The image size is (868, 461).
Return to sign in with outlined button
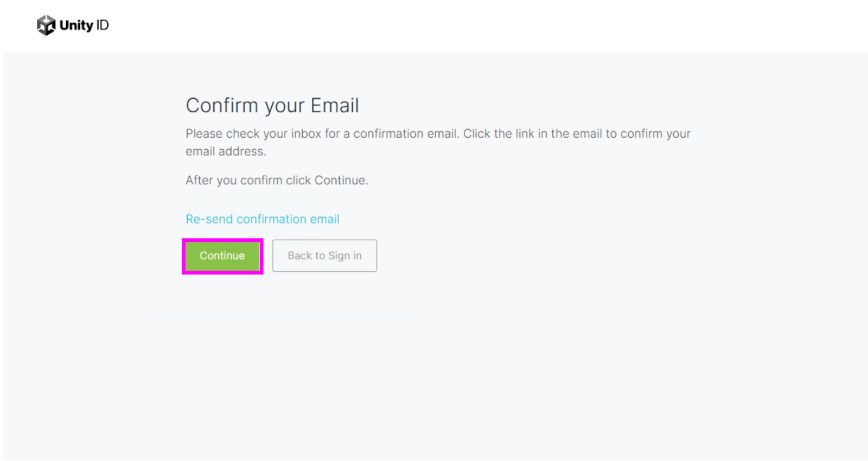324,256
